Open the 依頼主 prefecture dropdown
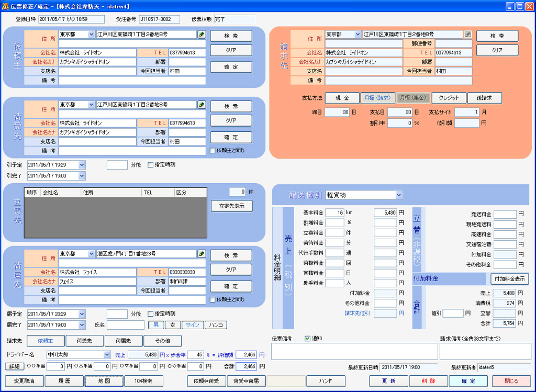Screen dimensions: 536x392 (x=91, y=35)
